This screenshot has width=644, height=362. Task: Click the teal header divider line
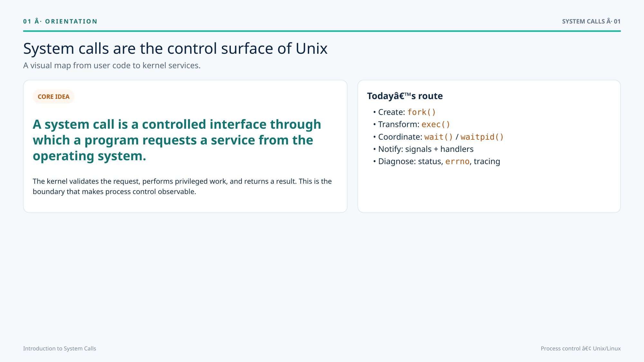322,31
